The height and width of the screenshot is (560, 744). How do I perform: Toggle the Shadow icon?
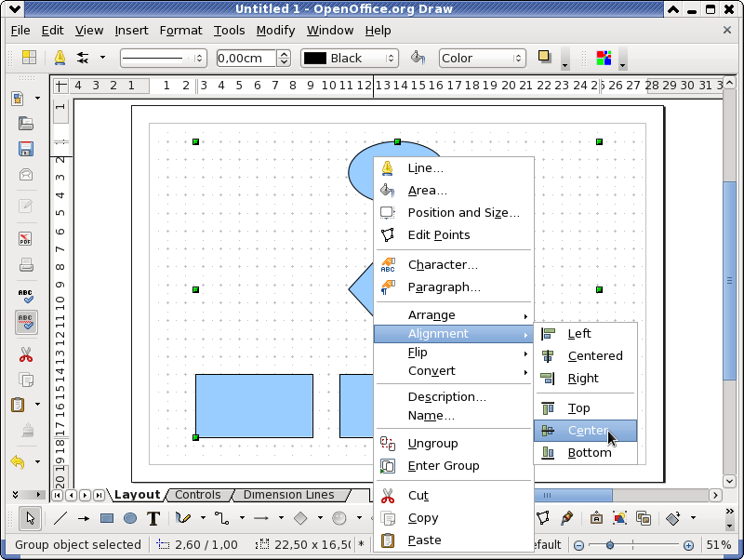point(544,57)
